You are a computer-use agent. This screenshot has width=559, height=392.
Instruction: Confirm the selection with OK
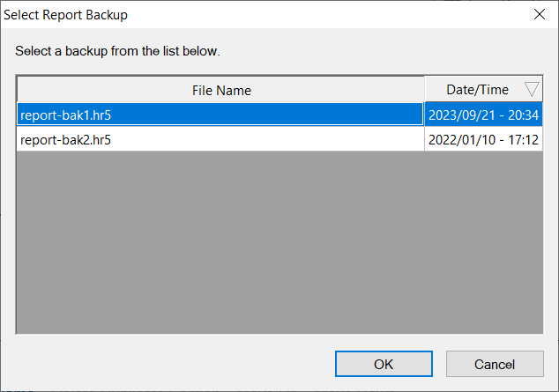click(x=384, y=364)
